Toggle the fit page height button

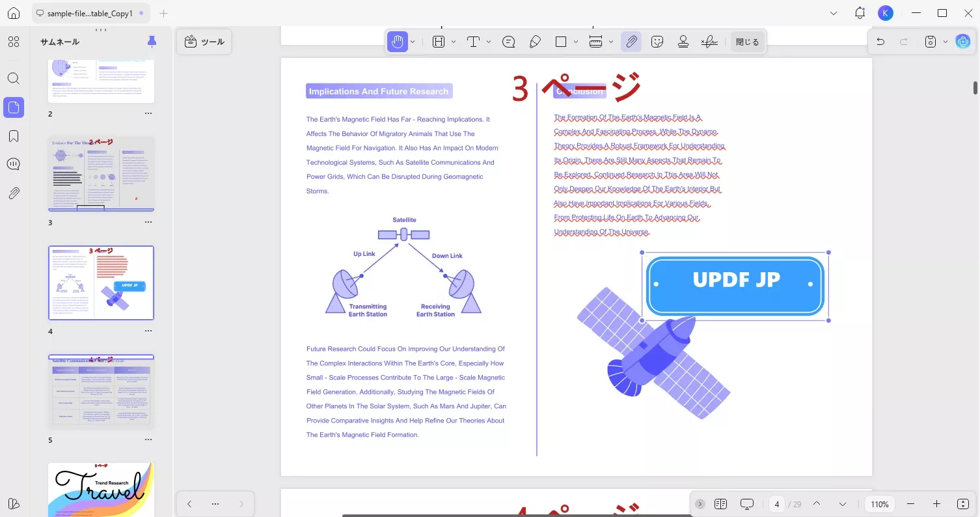point(963,504)
